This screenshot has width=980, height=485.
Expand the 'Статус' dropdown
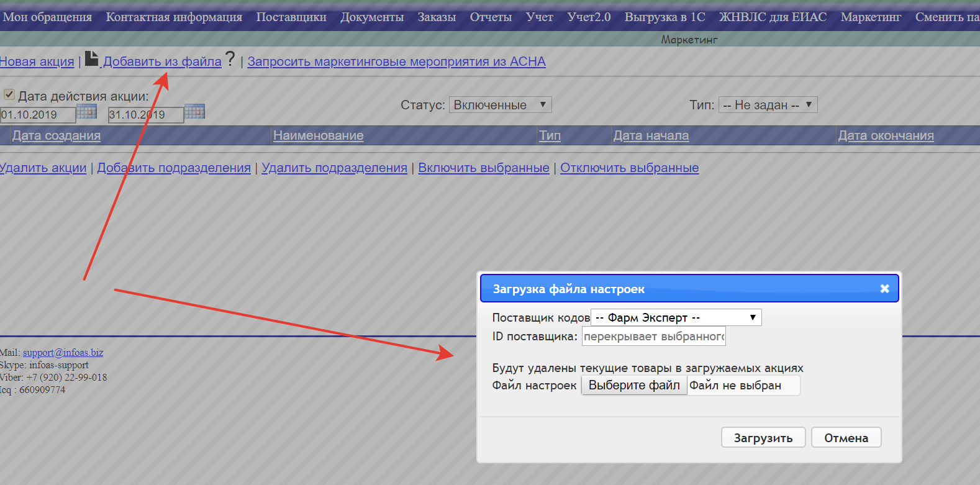point(500,105)
